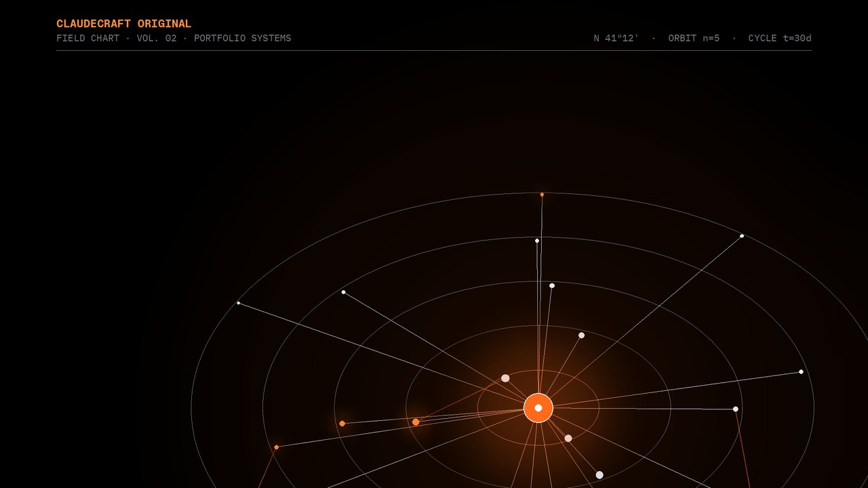Click the "N 41°12'" coordinate readout
The height and width of the screenshot is (488, 868).
pyautogui.click(x=616, y=38)
